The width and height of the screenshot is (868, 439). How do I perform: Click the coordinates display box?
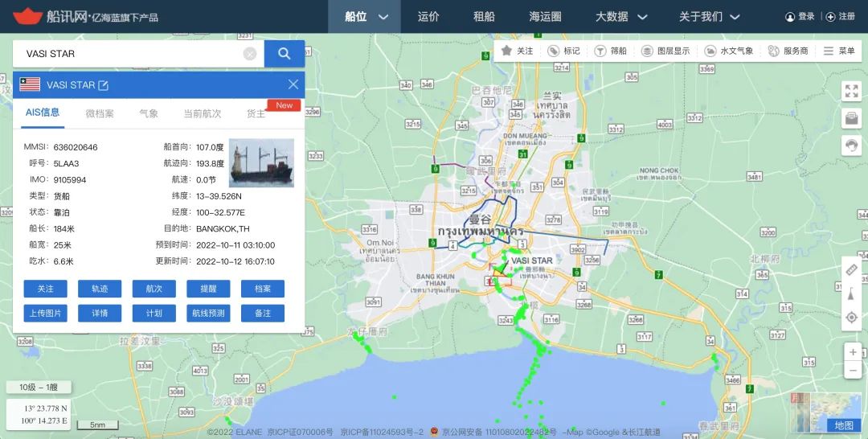click(39, 415)
